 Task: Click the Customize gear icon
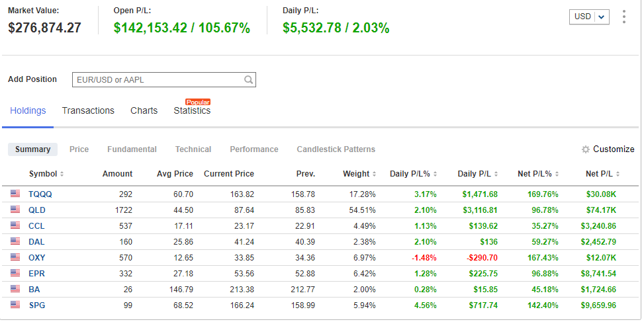tap(586, 149)
